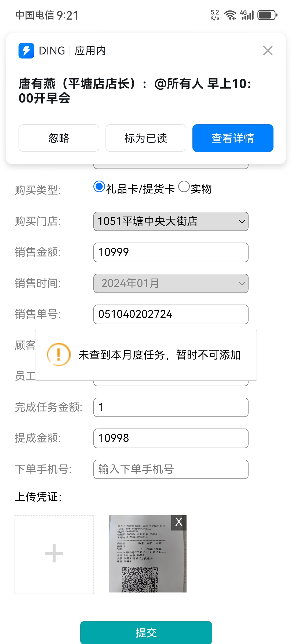Select the 礼品卡/提货卡 radio option
This screenshot has width=292, height=644.
pos(99,186)
